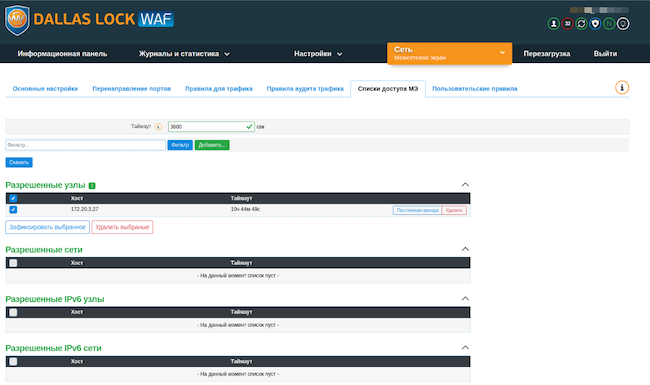Click Постоянная аренда for host 172.20.3.27
This screenshot has width=650, height=385.
click(417, 210)
